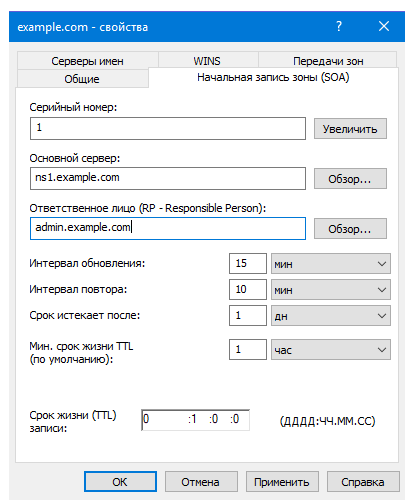Confirm changes with the ОК button
The image size is (408, 500).
[120, 482]
